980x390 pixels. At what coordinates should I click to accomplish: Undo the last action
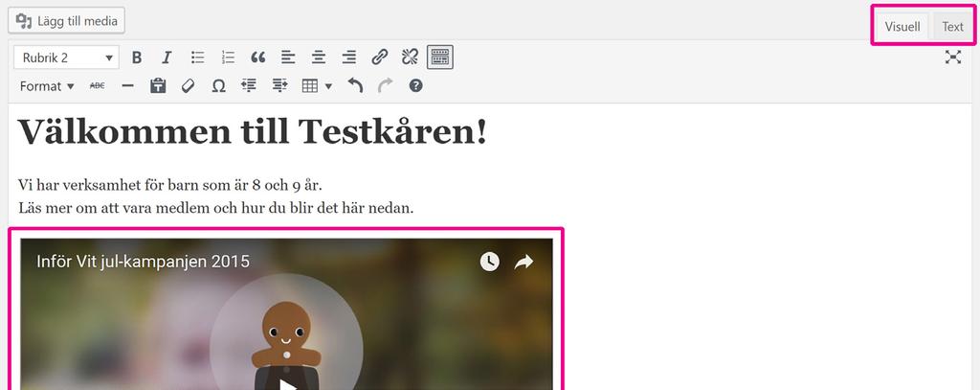[355, 86]
